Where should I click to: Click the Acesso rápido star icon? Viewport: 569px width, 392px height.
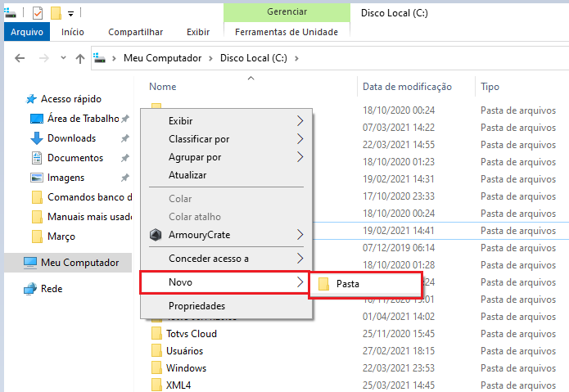click(x=31, y=99)
